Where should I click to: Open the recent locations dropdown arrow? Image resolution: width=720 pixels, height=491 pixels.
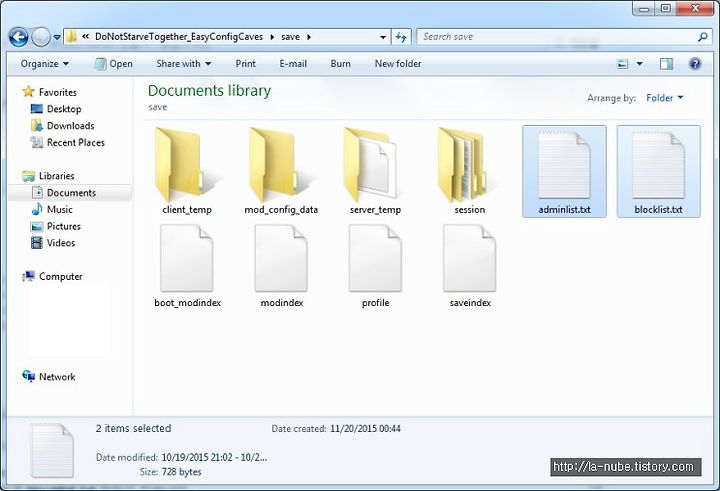coord(57,37)
